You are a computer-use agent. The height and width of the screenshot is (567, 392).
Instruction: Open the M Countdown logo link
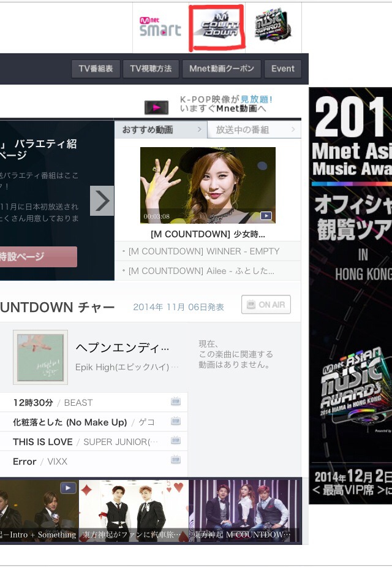[217, 27]
